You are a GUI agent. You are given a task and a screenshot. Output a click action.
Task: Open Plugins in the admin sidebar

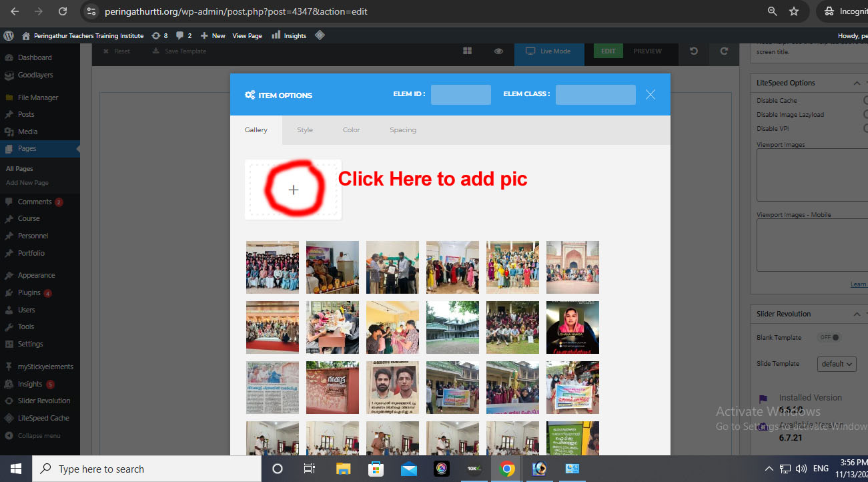(29, 292)
